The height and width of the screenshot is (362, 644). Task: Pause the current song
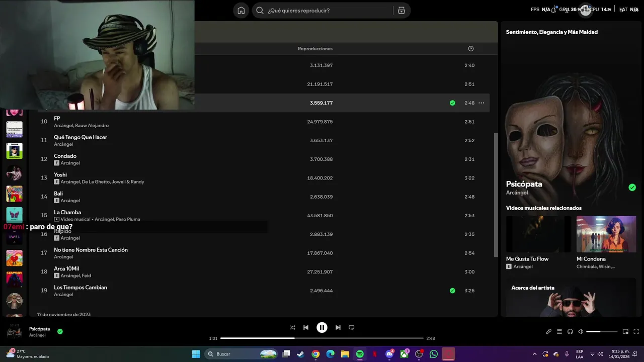pos(322,327)
